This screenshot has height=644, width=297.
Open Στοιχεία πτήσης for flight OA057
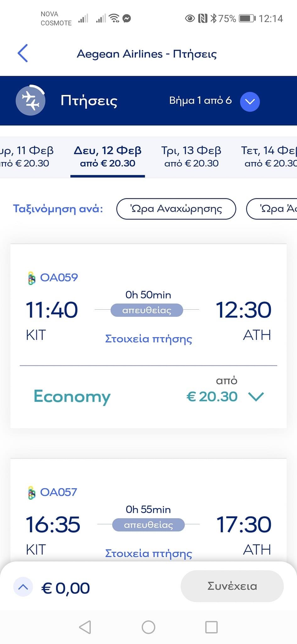coord(148,553)
